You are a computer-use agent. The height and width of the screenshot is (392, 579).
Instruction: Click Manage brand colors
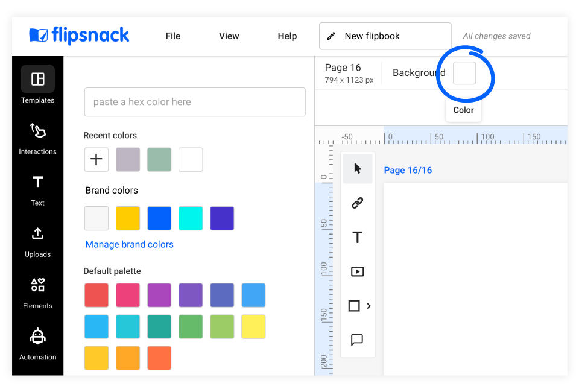click(x=129, y=244)
